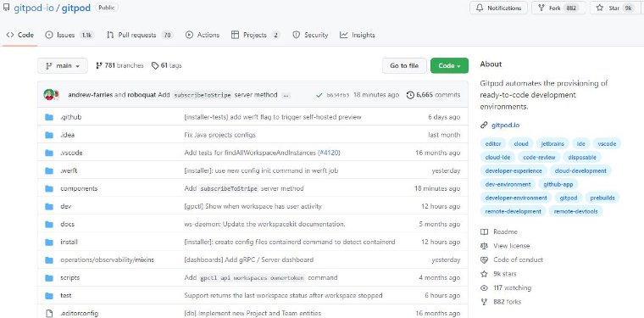Open the operations/observability/mixins folder
This screenshot has width=644, height=318.
[x=108, y=260]
